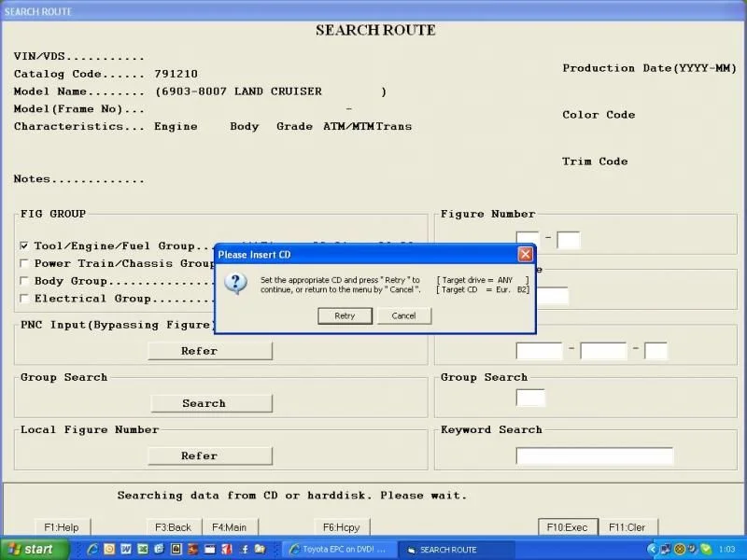
Task: Click the catalog code value 791210
Action: click(176, 74)
